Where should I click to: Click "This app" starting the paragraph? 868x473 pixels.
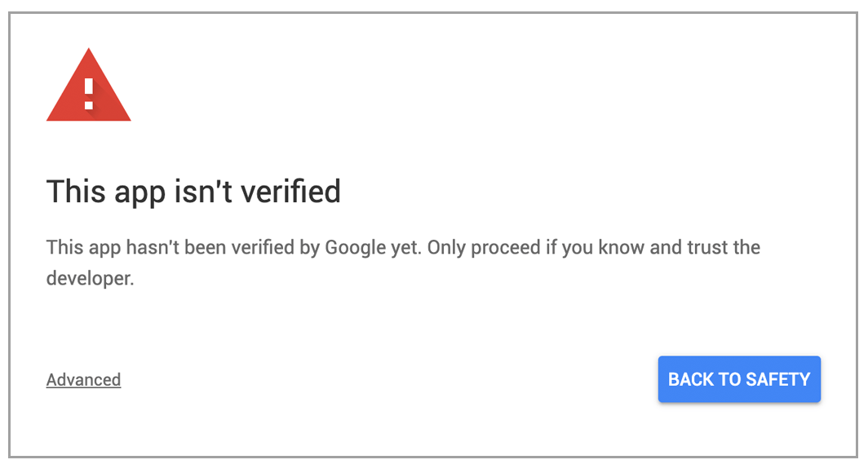(83, 248)
